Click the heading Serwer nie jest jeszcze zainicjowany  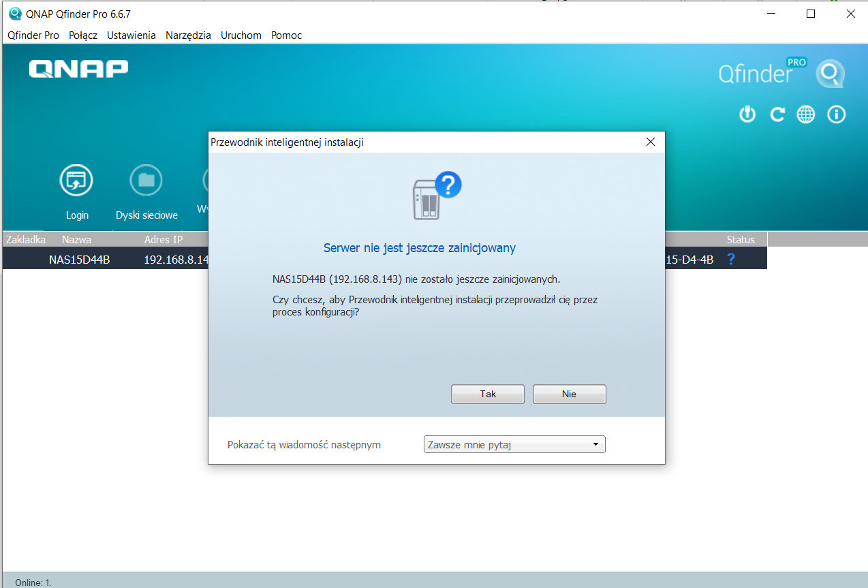tap(420, 248)
